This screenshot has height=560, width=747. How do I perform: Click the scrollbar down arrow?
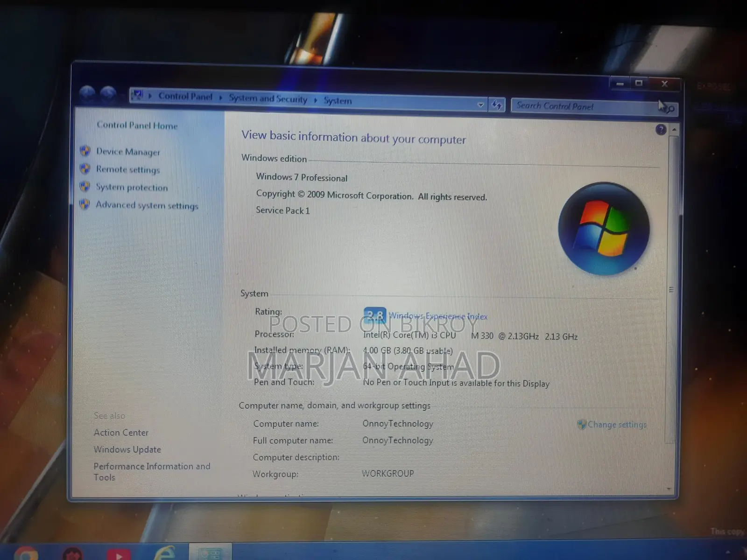click(669, 489)
